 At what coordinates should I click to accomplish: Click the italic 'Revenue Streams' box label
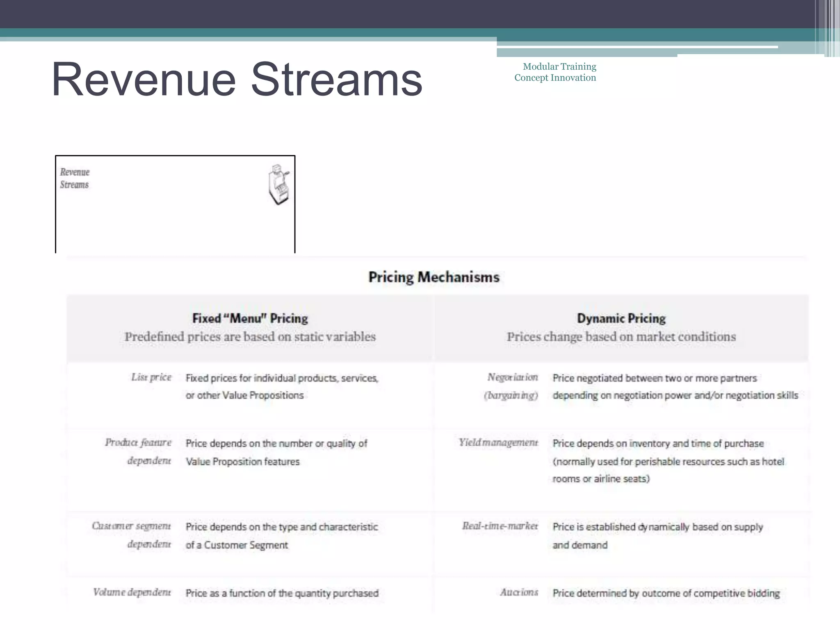click(x=75, y=178)
